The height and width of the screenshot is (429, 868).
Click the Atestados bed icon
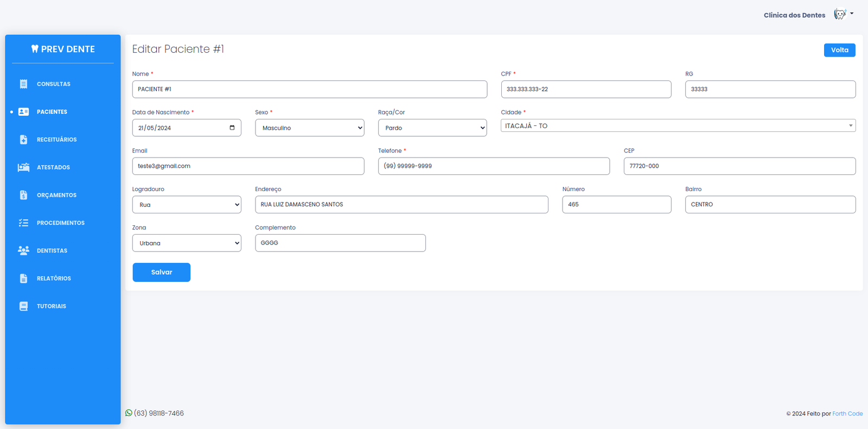pos(23,167)
